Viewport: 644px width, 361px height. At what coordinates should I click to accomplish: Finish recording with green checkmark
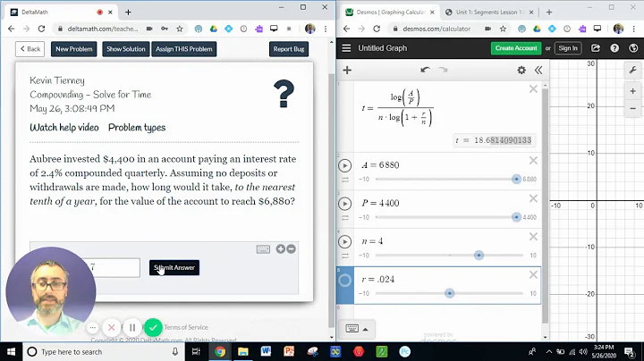(x=153, y=327)
